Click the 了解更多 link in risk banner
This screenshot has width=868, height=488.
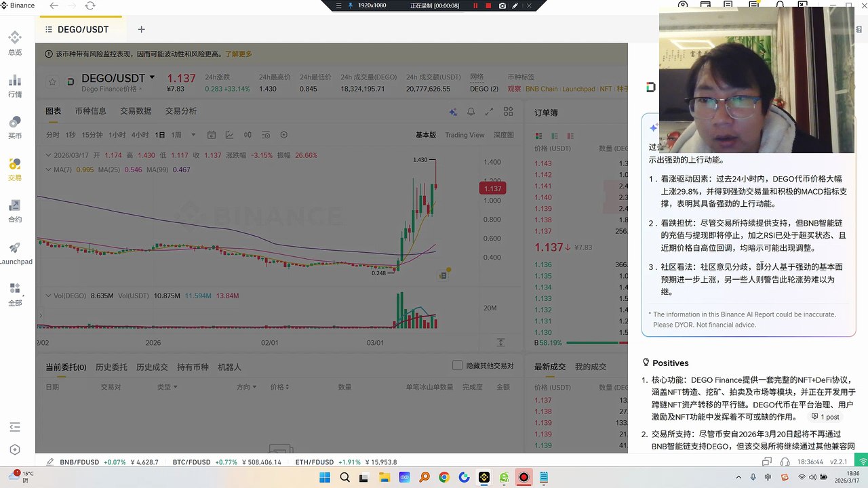[239, 54]
